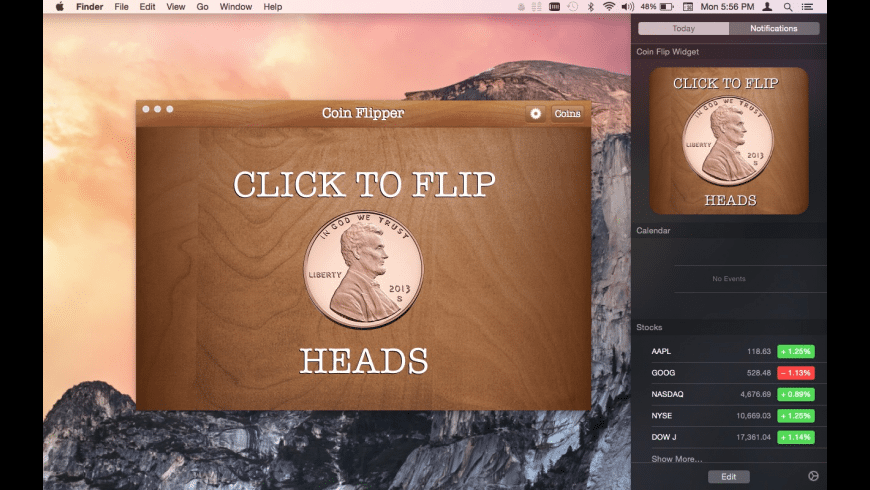
Task: Click the Wi-Fi status icon
Action: coord(608,6)
